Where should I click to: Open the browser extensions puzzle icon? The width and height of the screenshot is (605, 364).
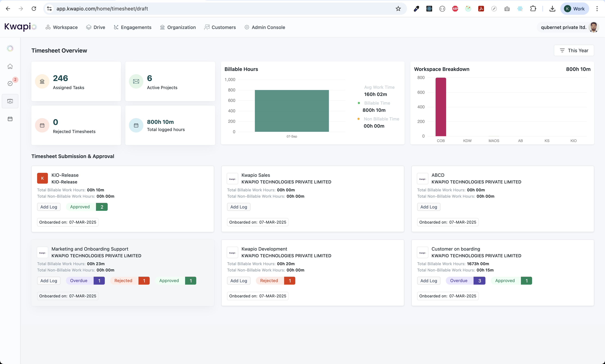533,9
